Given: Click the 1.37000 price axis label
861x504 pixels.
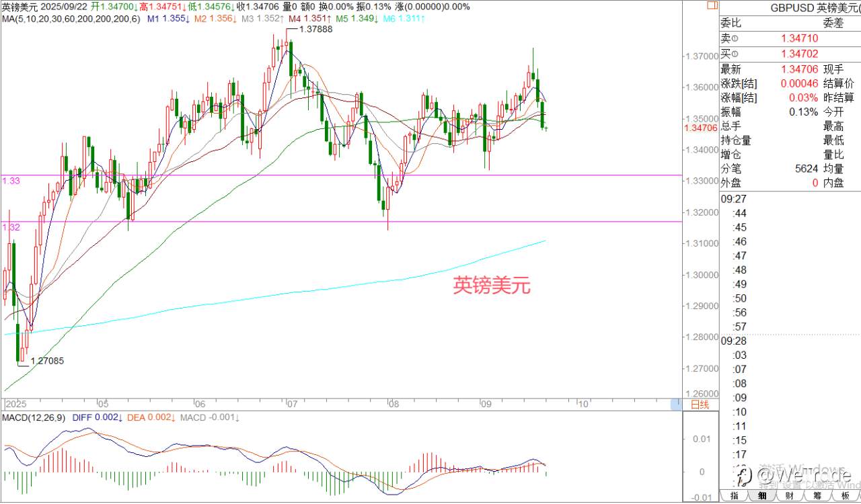Looking at the screenshot, I should (701, 56).
